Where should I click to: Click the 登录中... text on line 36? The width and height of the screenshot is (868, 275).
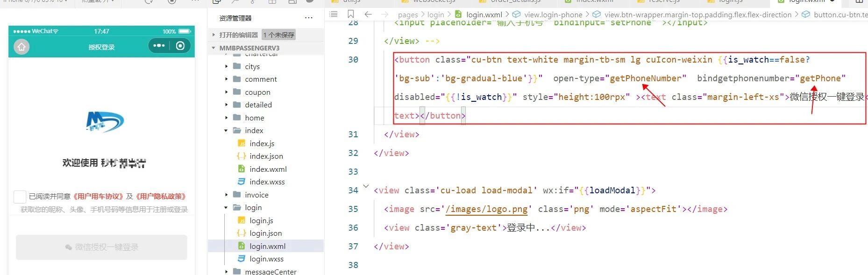click(x=528, y=228)
